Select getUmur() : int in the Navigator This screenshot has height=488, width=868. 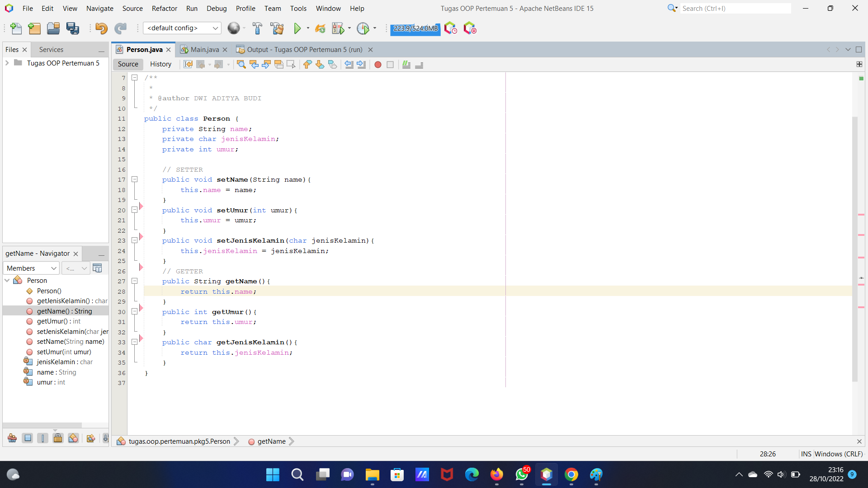click(59, 321)
